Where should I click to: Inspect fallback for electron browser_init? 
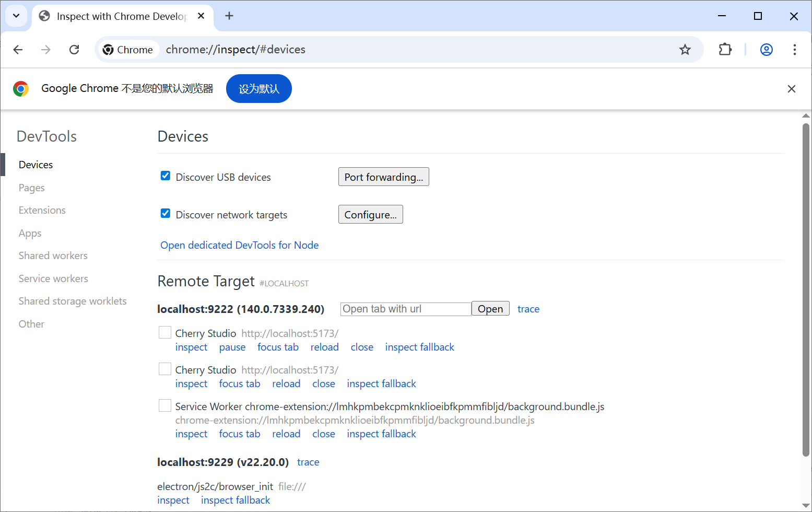click(x=236, y=500)
